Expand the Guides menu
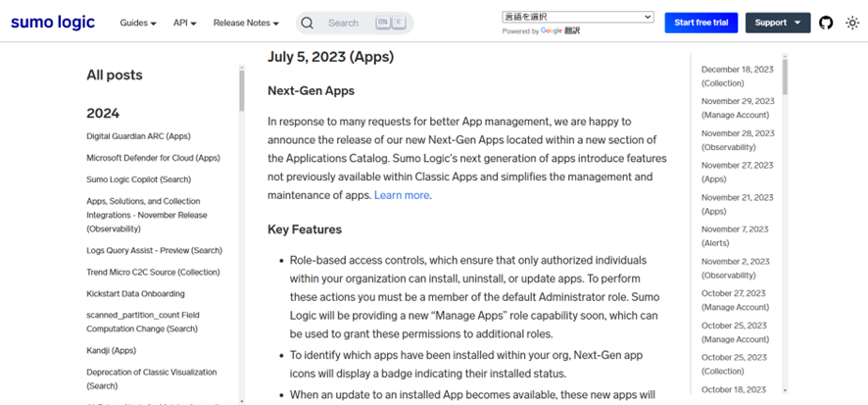The image size is (868, 405). click(138, 23)
